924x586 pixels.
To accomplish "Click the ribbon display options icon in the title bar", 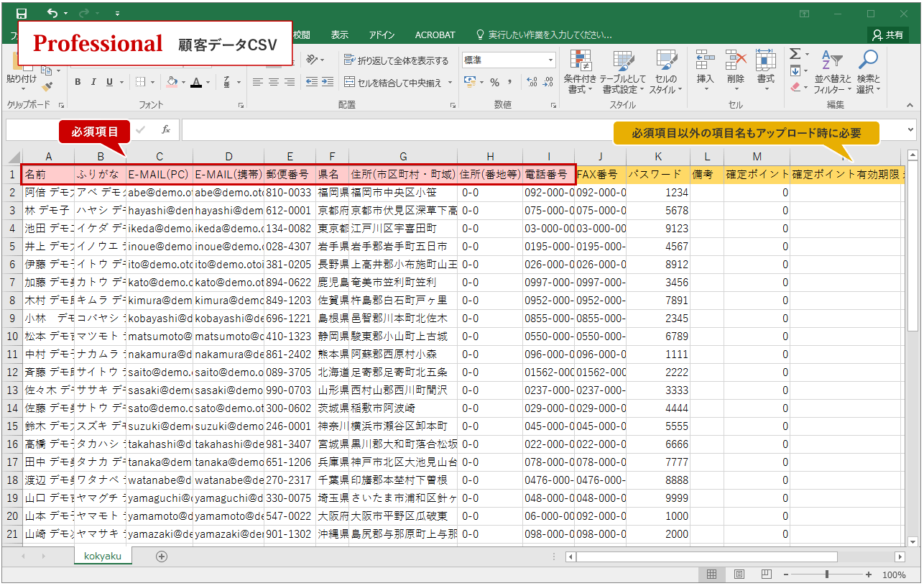I will (x=805, y=13).
